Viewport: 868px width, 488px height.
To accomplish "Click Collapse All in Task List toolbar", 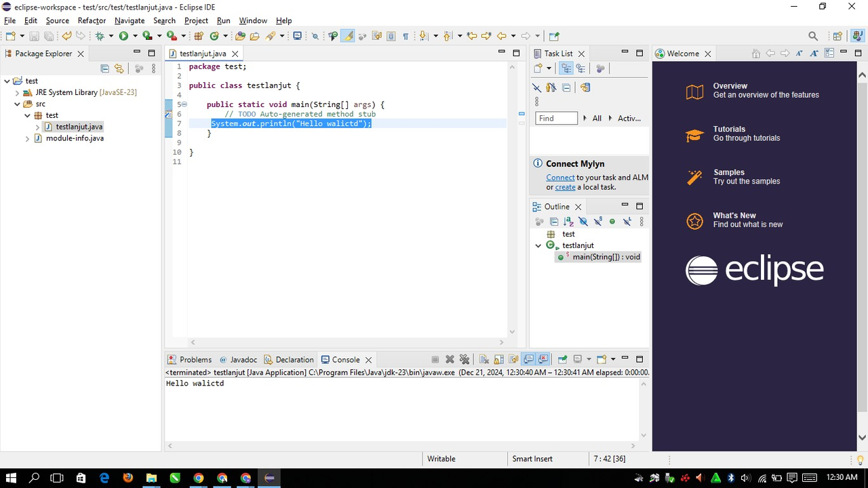I will pyautogui.click(x=566, y=87).
